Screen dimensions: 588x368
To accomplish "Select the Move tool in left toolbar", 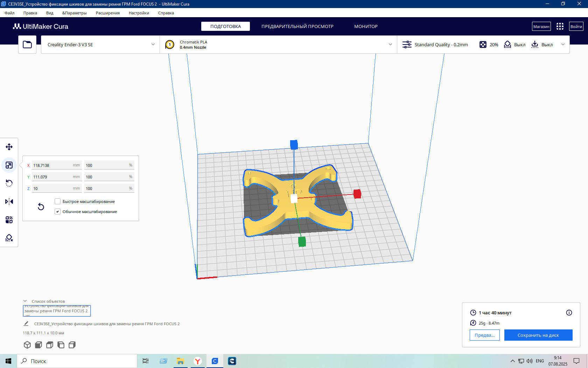I will [x=9, y=147].
